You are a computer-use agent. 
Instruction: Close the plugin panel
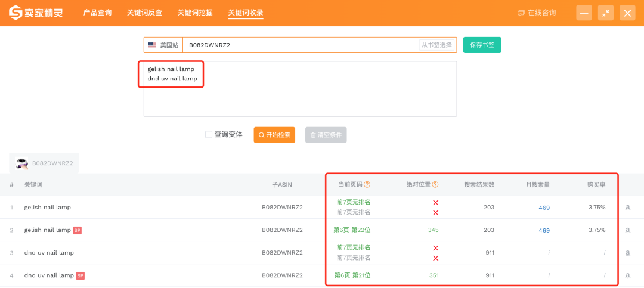click(x=627, y=13)
